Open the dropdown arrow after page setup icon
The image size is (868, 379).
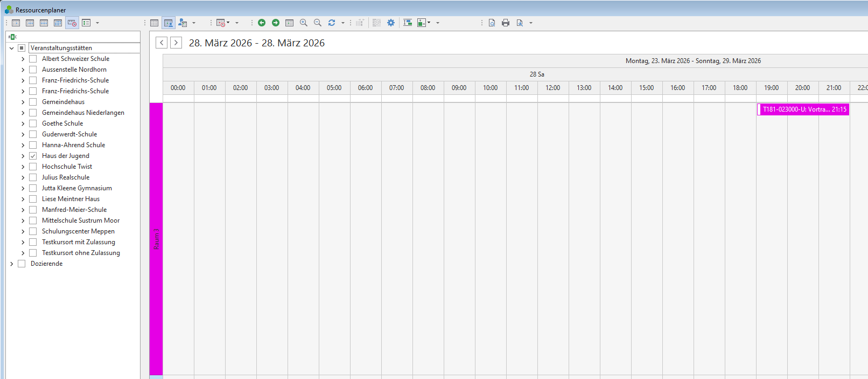point(531,23)
